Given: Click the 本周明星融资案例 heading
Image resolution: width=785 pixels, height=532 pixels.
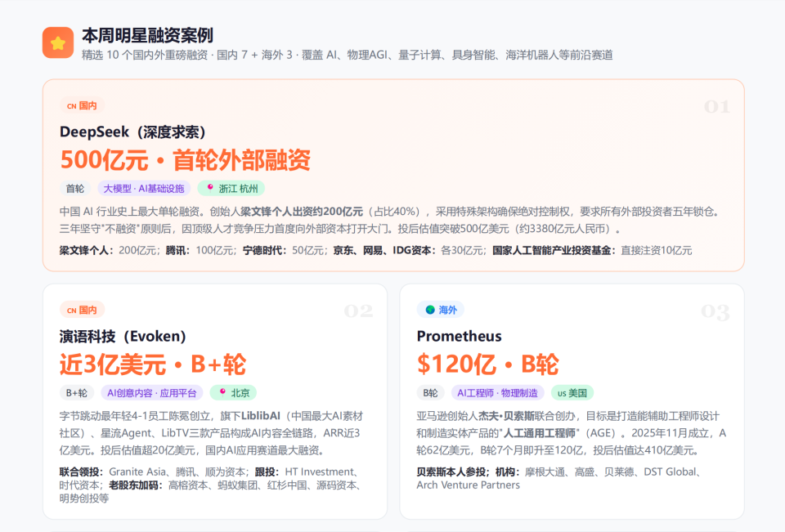Looking at the screenshot, I should 147,35.
